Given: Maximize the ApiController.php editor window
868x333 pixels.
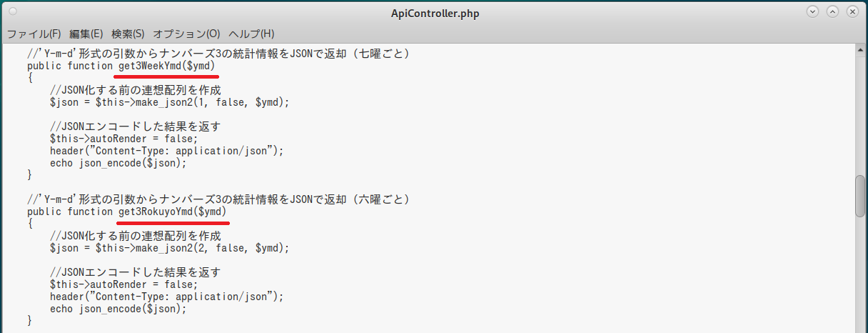Looking at the screenshot, I should (832, 12).
